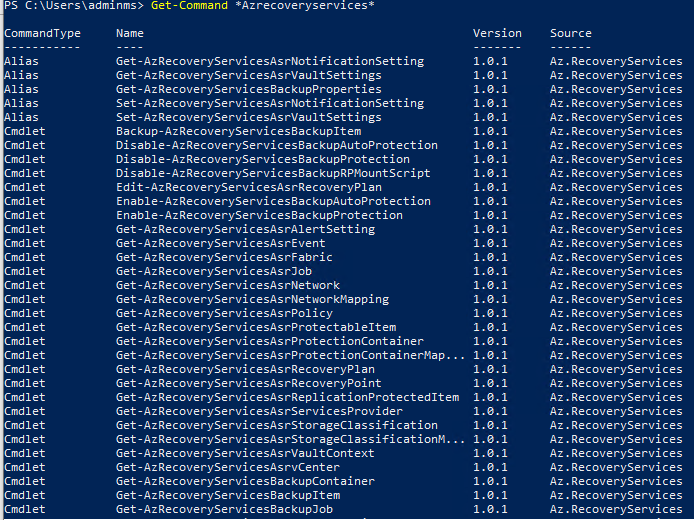Select Get-AzRecoveryServicesBackupJob cmdlet name
694x520 pixels.
point(224,510)
